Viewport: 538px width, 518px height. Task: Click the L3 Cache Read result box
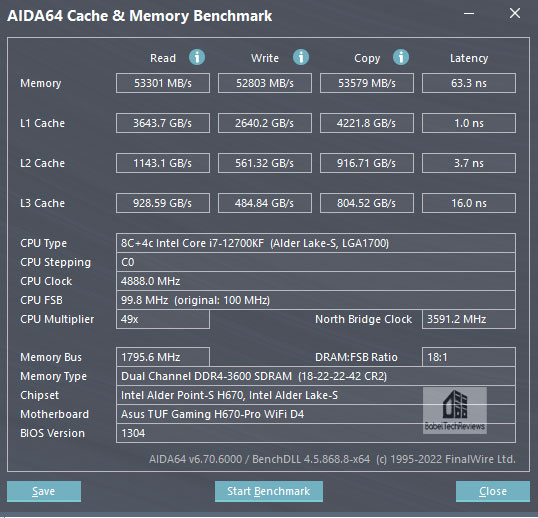pyautogui.click(x=163, y=203)
